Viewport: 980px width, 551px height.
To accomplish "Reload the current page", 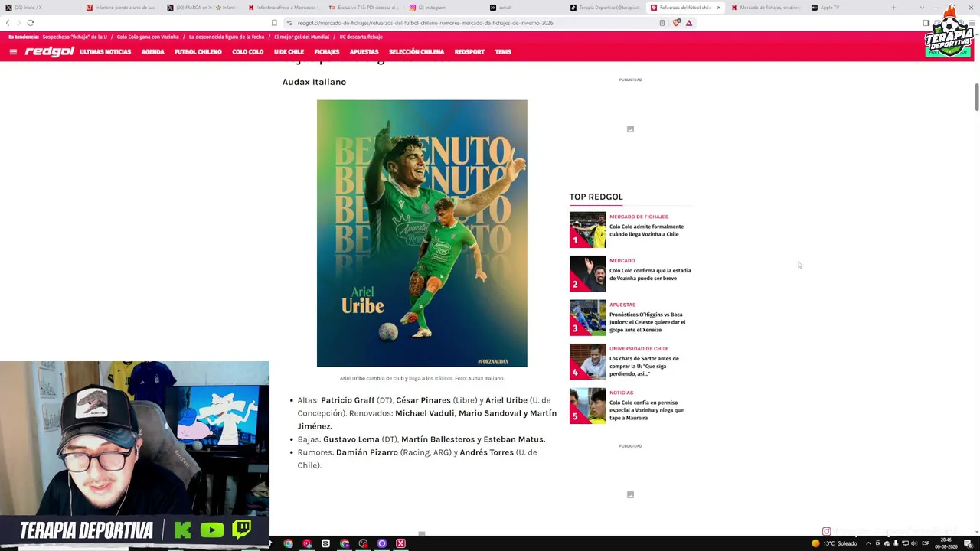I will (x=31, y=23).
